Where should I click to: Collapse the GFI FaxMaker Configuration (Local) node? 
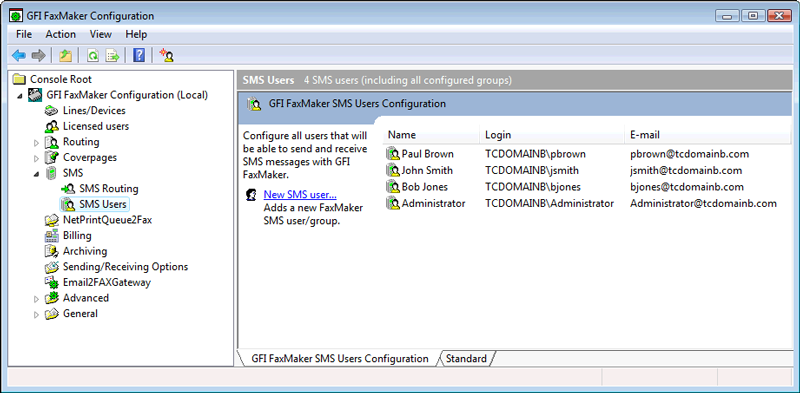point(19,96)
